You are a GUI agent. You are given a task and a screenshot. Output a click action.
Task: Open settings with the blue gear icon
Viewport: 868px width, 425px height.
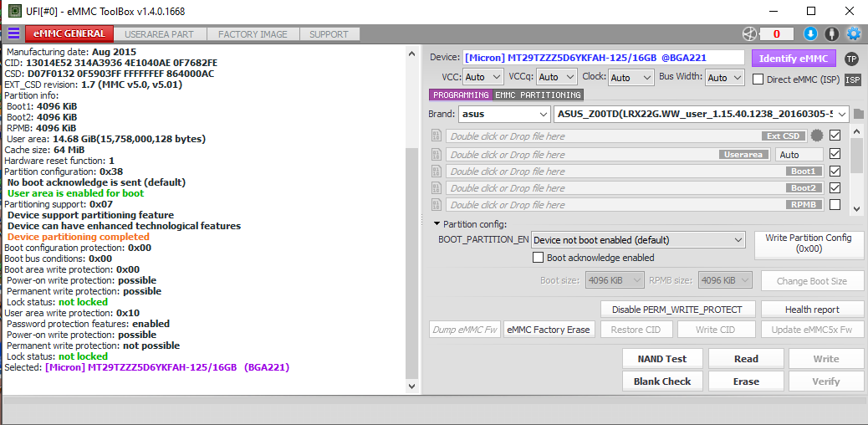[x=854, y=34]
